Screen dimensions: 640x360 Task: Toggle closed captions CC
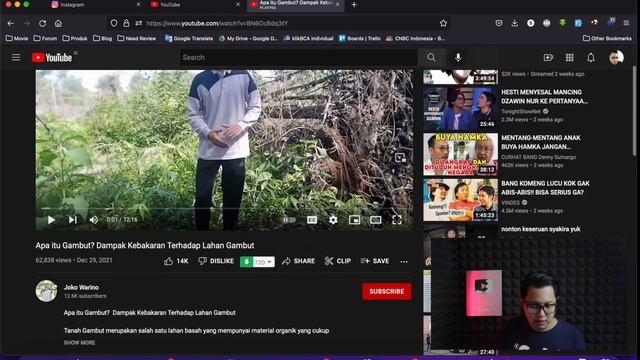click(312, 220)
